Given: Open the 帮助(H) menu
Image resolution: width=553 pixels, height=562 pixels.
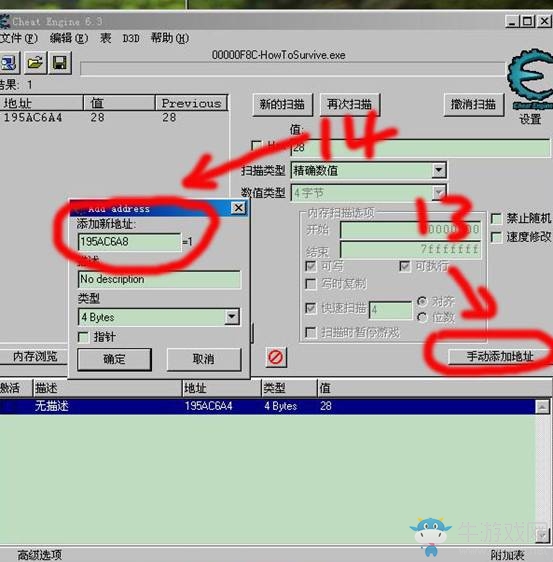Looking at the screenshot, I should pyautogui.click(x=170, y=38).
